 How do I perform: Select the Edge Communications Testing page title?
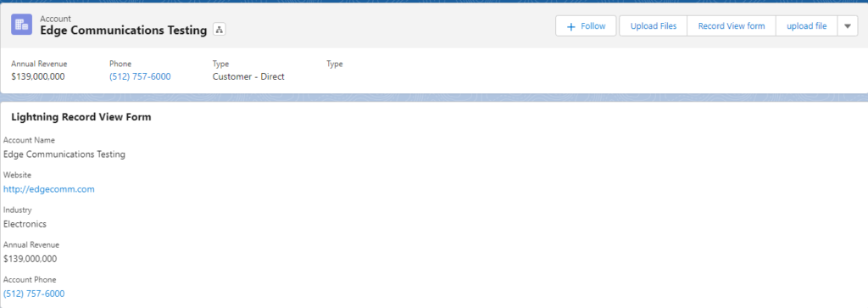tap(124, 31)
